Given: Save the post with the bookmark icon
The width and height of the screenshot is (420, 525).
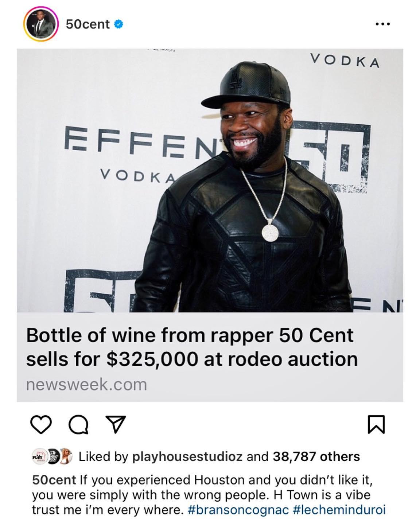Looking at the screenshot, I should 376,425.
